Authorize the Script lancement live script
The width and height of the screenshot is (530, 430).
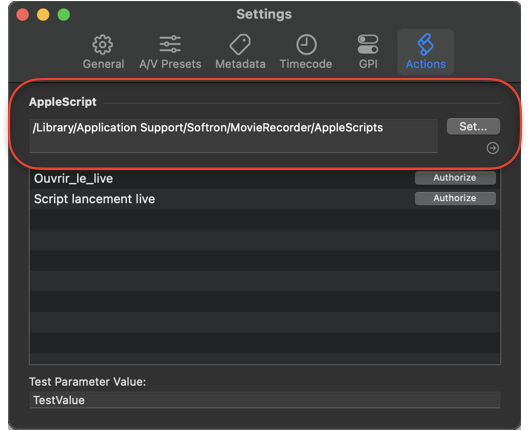(x=455, y=198)
